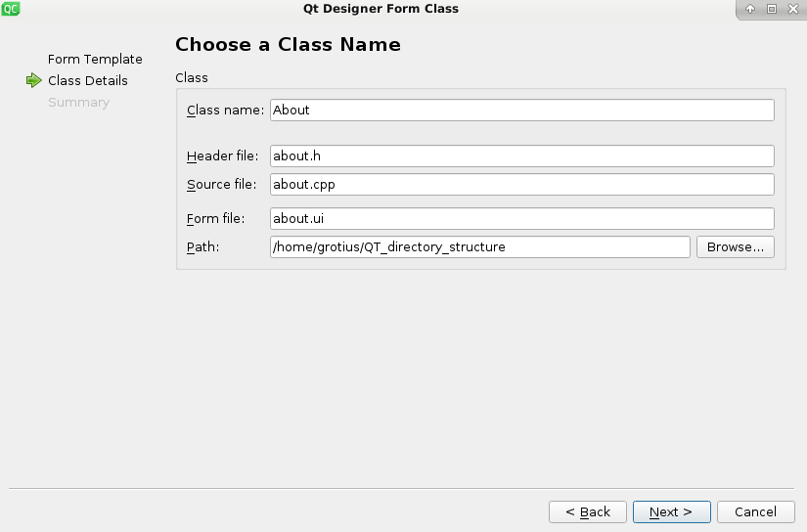
Task: Click the Qt Creator QC window icon
Action: [11, 8]
